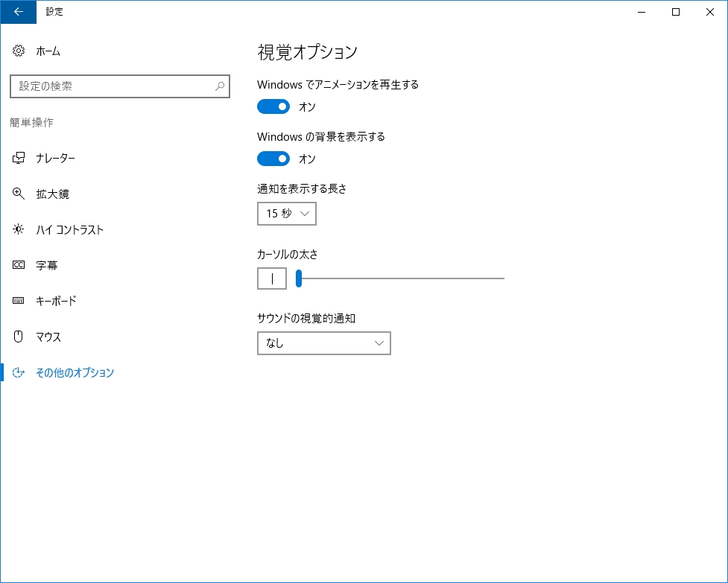
Task: Open ホーム with the gear icon
Action: 18,51
